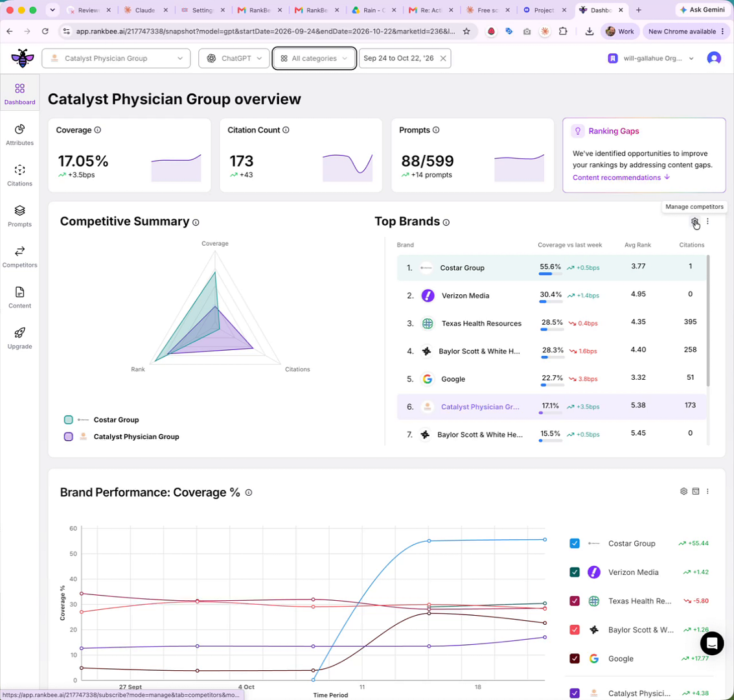
Task: Open Top Brands three-dot menu
Action: coord(707,222)
